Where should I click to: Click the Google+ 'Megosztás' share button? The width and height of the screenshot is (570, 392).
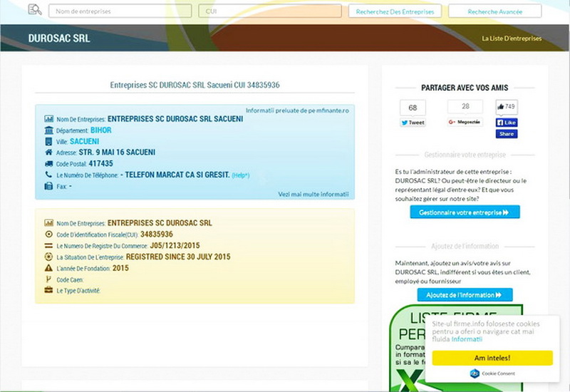(465, 122)
